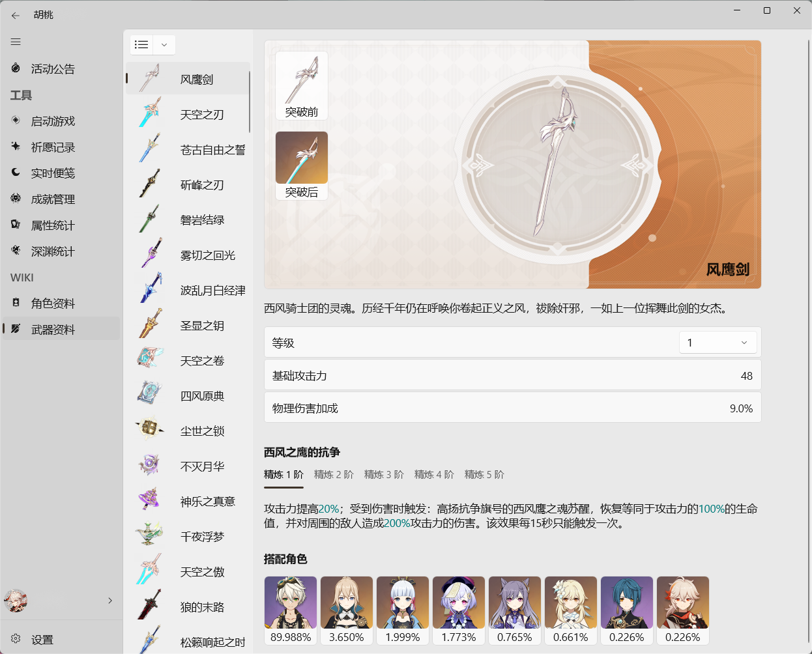Open 活动公告 in the sidebar
Screen dimensions: 812x654
(x=61, y=69)
